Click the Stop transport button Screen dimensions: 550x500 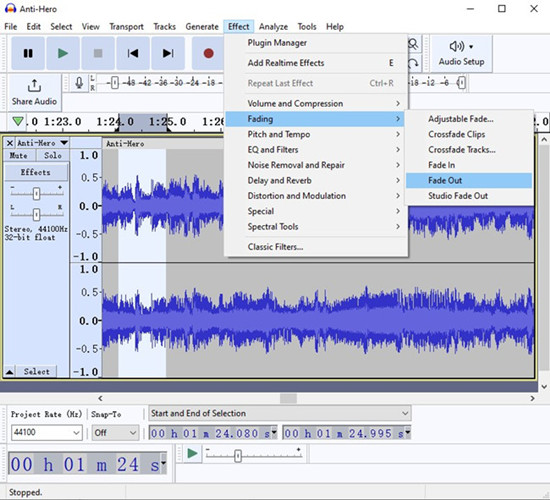[x=98, y=53]
